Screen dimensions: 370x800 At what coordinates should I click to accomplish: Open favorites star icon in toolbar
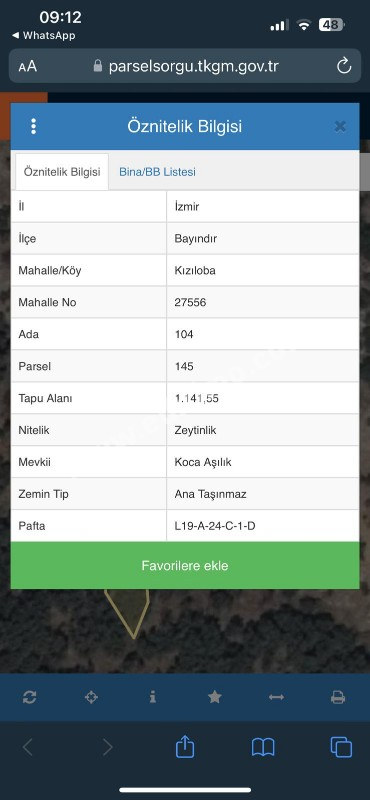click(214, 697)
